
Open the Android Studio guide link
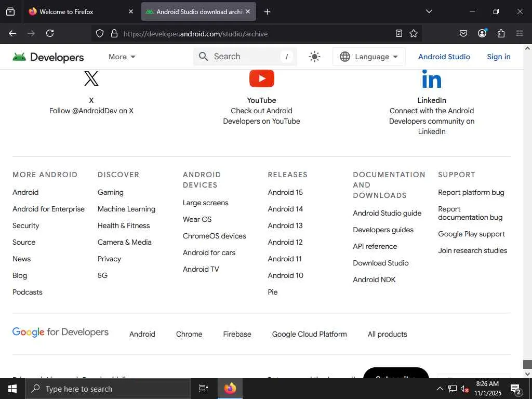pyautogui.click(x=387, y=213)
